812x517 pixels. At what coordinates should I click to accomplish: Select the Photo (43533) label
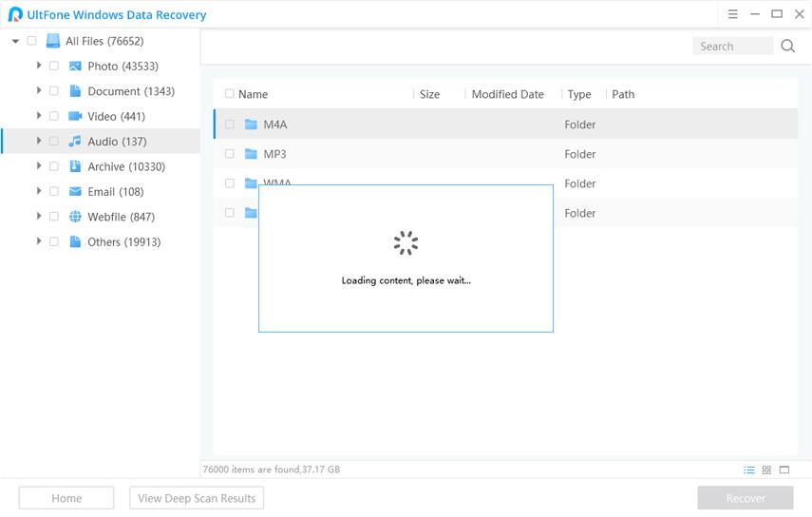(123, 67)
